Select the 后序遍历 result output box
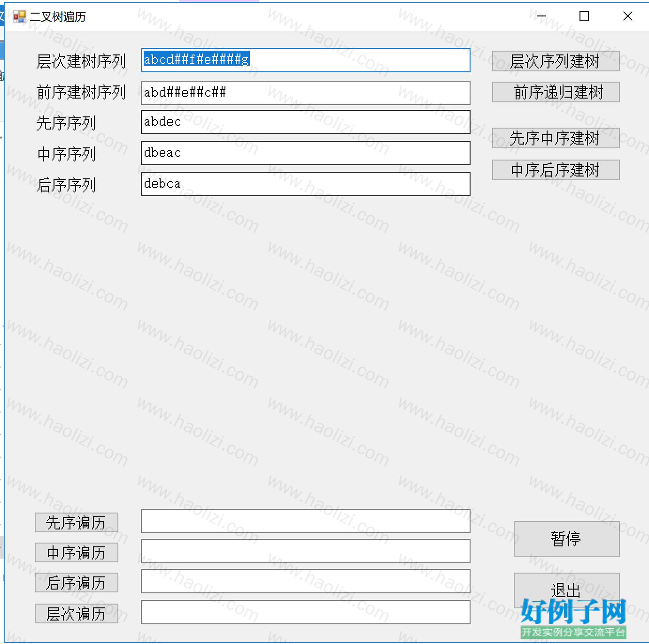The height and width of the screenshot is (644, 649). point(306,581)
